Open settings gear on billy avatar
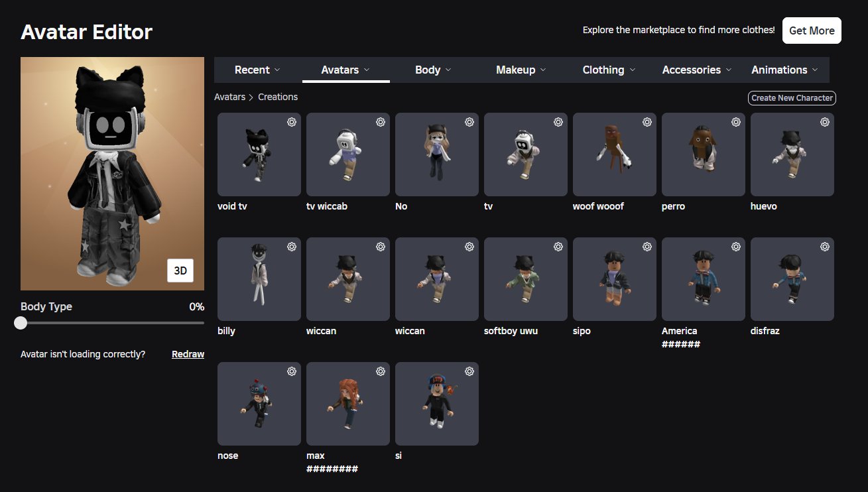The height and width of the screenshot is (492, 868). pyautogui.click(x=292, y=247)
